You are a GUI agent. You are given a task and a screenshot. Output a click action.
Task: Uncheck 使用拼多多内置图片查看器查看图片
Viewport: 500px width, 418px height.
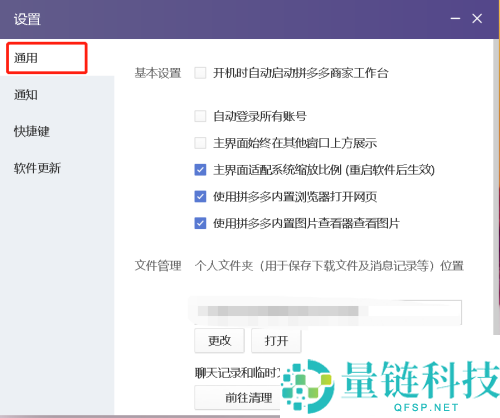click(x=200, y=223)
